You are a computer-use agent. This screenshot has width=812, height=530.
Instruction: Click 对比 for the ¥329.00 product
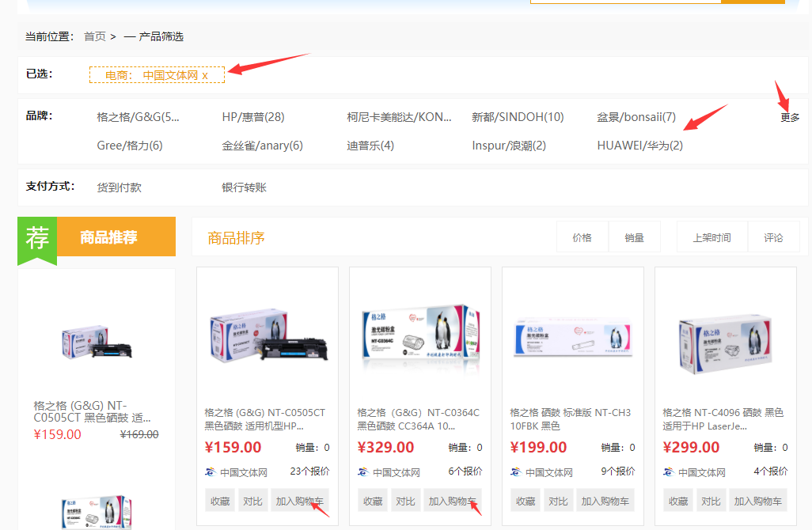pos(405,501)
